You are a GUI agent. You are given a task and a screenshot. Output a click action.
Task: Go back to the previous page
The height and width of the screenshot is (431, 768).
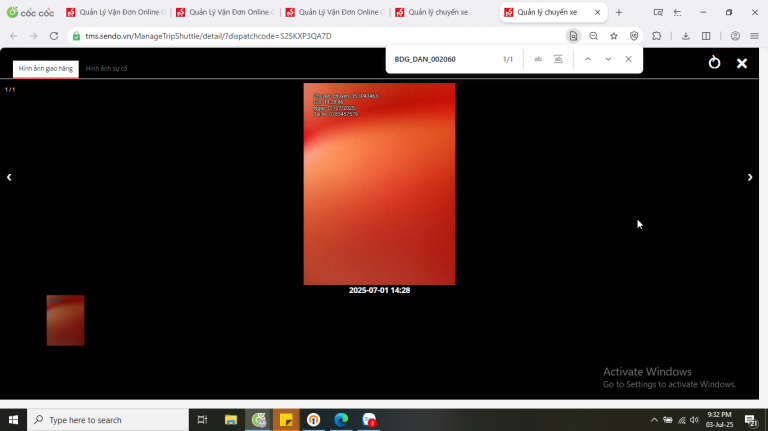[14, 36]
